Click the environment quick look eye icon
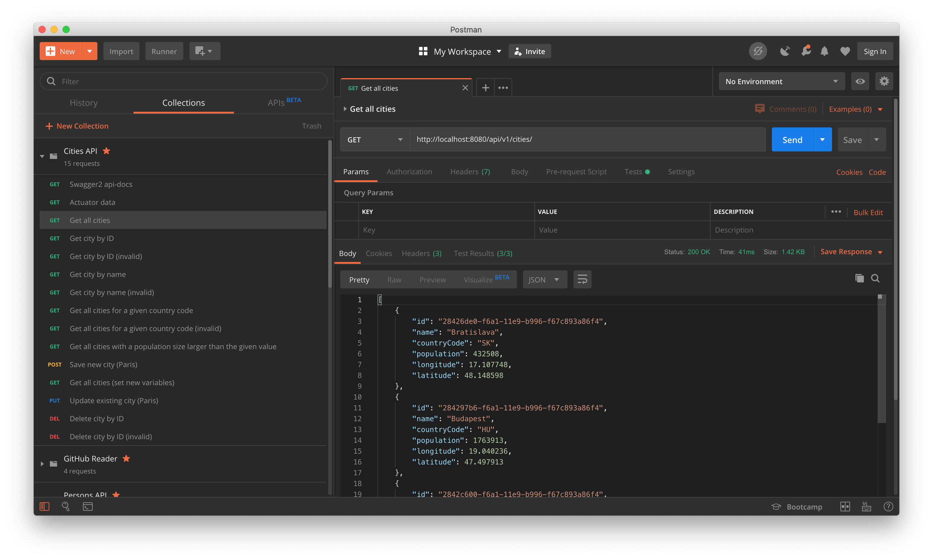The height and width of the screenshot is (560, 933). click(x=860, y=81)
